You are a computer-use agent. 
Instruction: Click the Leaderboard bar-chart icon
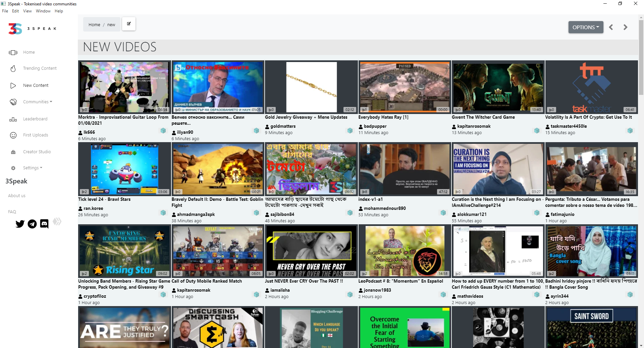tap(13, 119)
